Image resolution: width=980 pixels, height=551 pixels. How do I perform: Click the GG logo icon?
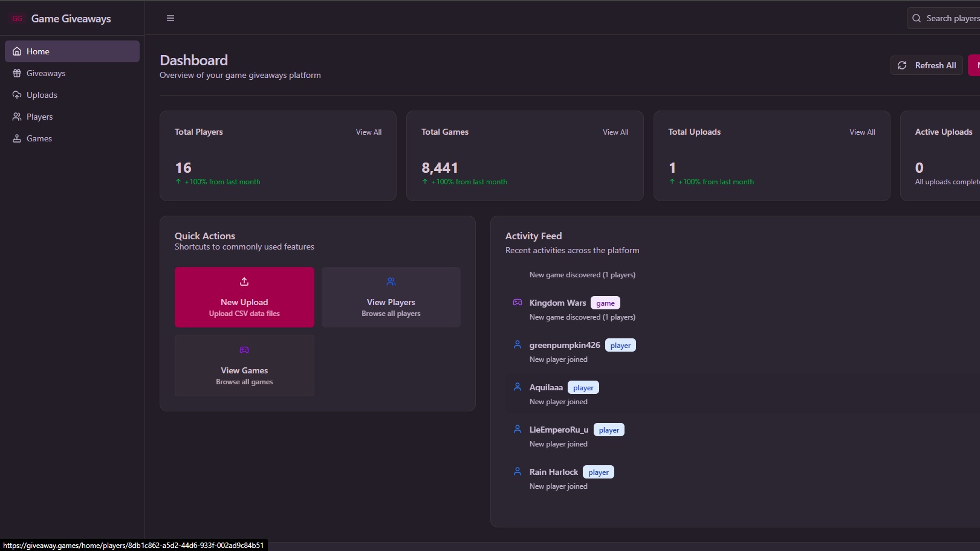17,19
